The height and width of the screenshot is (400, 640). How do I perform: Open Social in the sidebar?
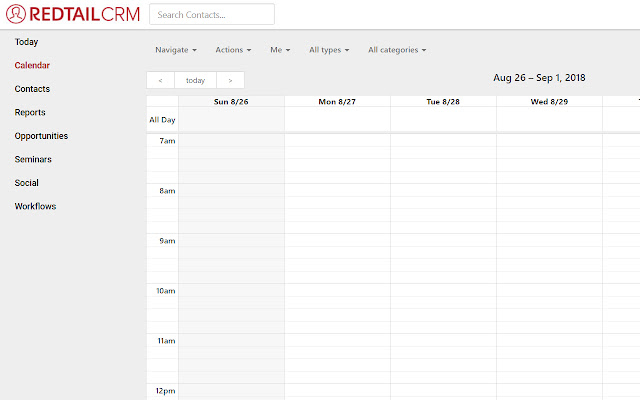[x=27, y=183]
